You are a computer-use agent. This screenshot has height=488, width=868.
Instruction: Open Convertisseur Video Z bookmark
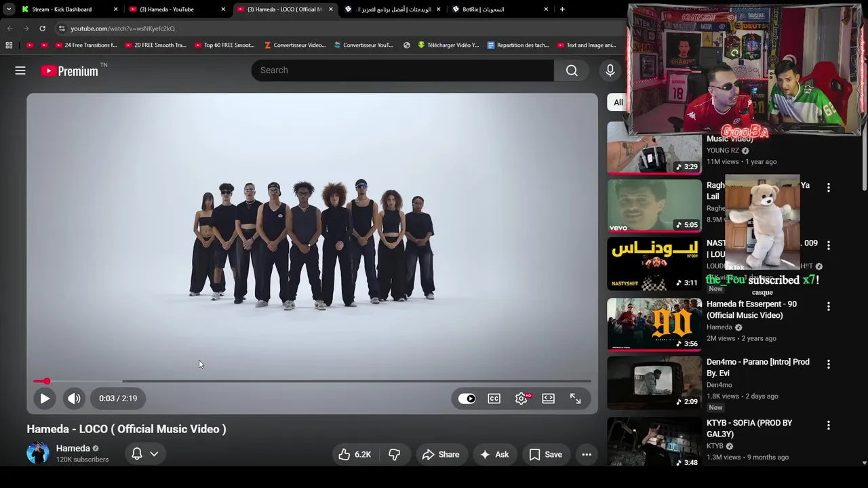[x=294, y=45]
